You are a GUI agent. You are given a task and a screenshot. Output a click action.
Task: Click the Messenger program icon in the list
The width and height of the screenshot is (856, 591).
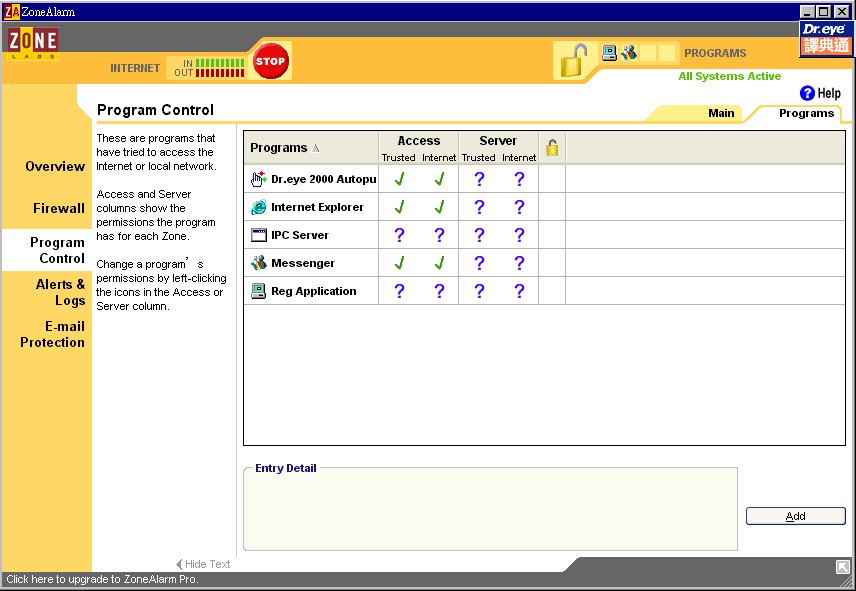coord(258,263)
